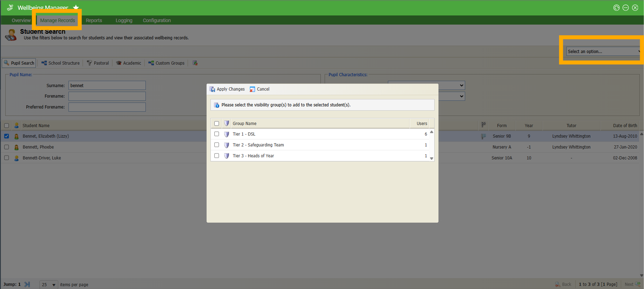The image size is (644, 289).
Task: Open the items per page dropdown
Action: click(48, 284)
